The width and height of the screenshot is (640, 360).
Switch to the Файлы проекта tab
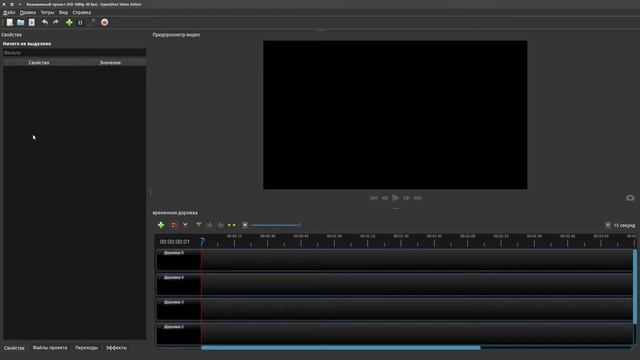[50, 348]
